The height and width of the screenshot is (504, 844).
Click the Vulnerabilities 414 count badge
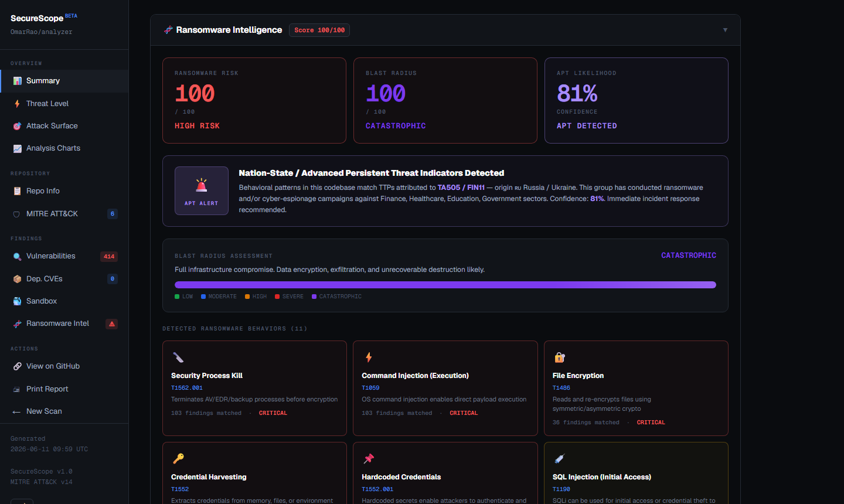[109, 256]
